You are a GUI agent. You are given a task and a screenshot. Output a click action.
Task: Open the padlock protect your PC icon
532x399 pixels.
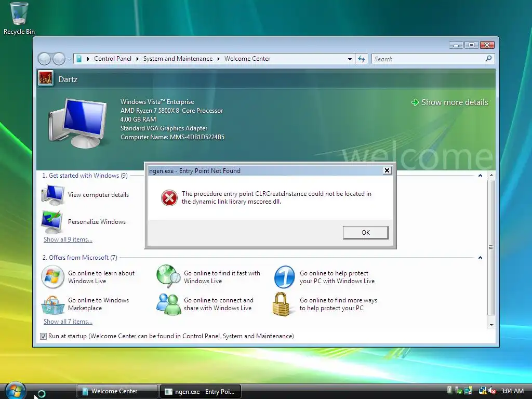point(281,304)
